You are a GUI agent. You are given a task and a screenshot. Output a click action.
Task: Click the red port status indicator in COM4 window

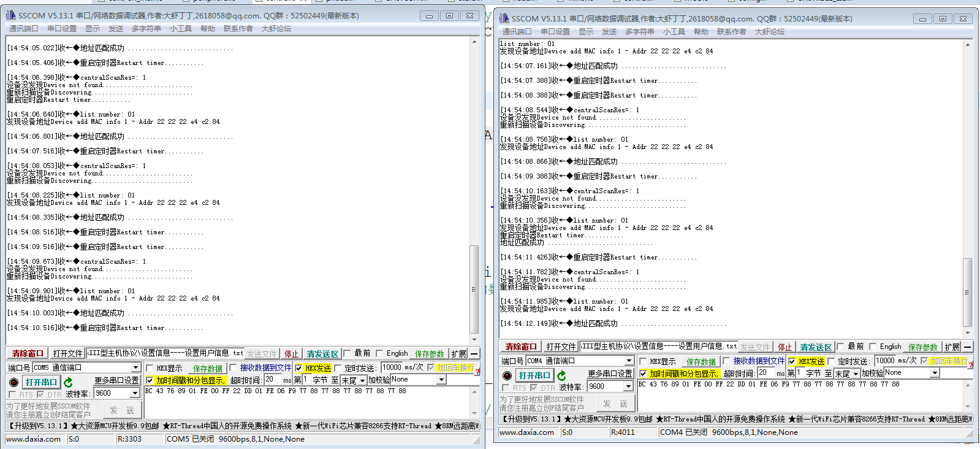(507, 375)
